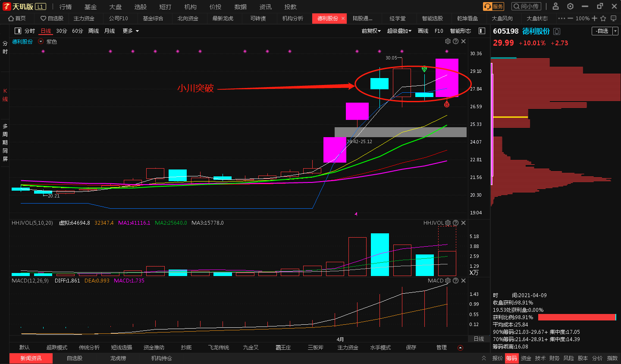Screen dimensions: 621x364
Task: Select 周线 weekly chart period
Action: coord(94,31)
